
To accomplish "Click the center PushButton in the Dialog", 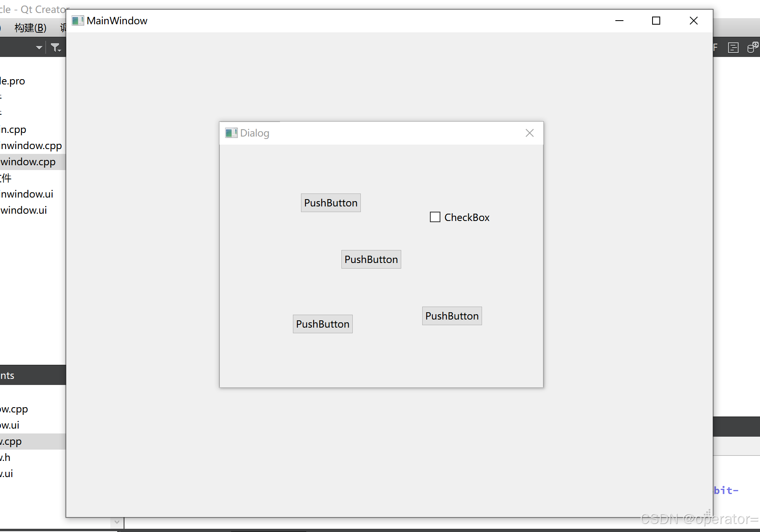I will pos(371,259).
